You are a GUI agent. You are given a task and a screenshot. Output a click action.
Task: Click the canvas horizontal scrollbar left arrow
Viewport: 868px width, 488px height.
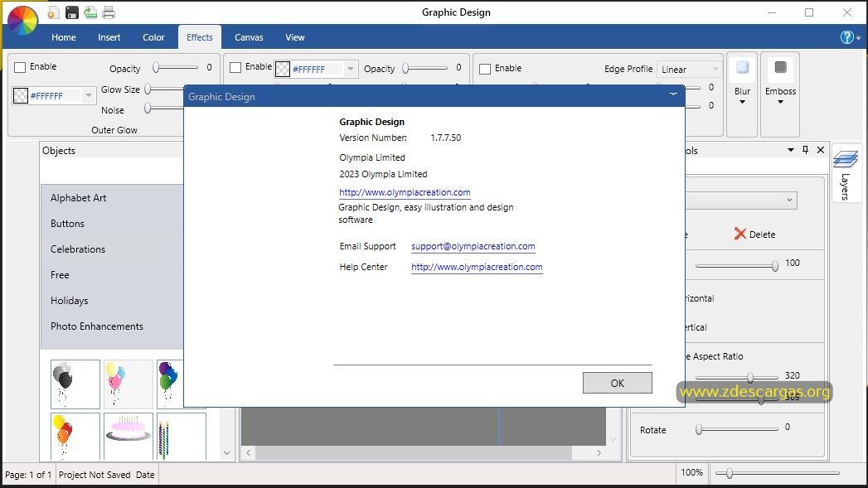coord(249,452)
